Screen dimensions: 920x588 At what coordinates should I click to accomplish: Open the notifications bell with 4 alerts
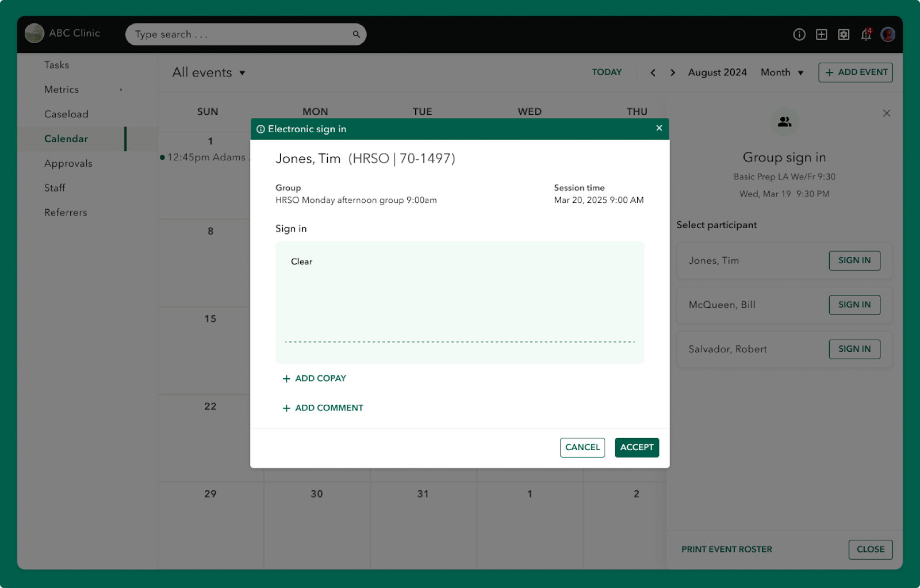[x=866, y=34]
